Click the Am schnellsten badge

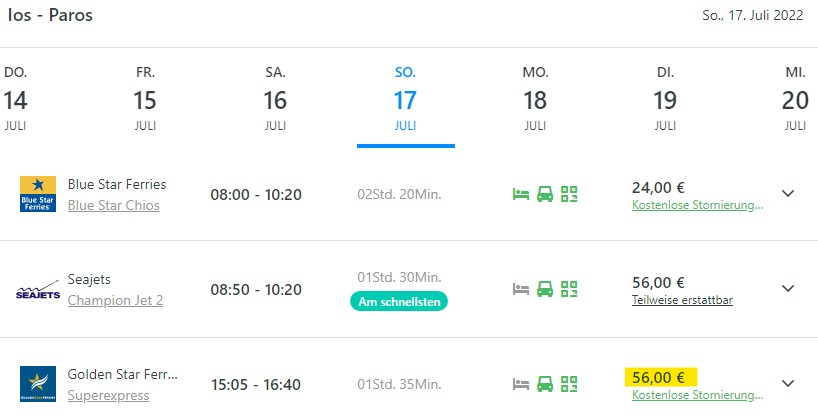click(399, 302)
